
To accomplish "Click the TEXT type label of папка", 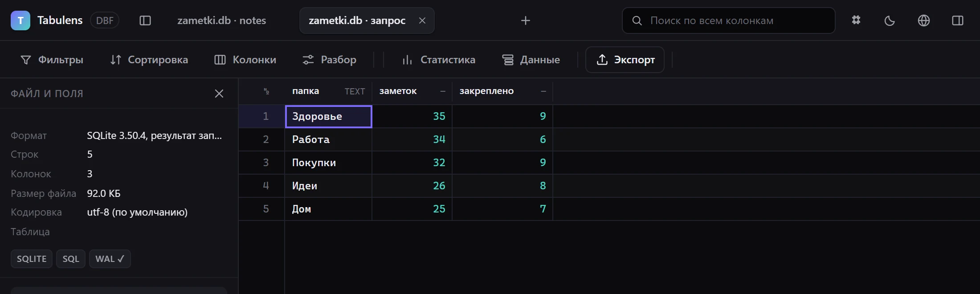I will point(355,91).
